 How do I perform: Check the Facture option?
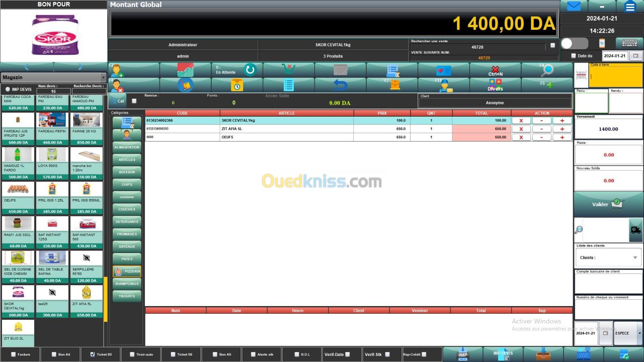13,354
